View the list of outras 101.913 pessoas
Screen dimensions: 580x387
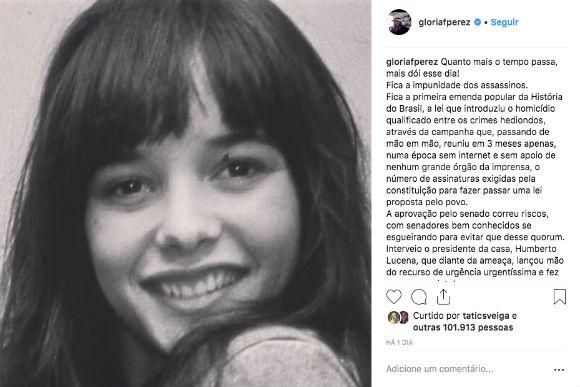pyautogui.click(x=463, y=327)
